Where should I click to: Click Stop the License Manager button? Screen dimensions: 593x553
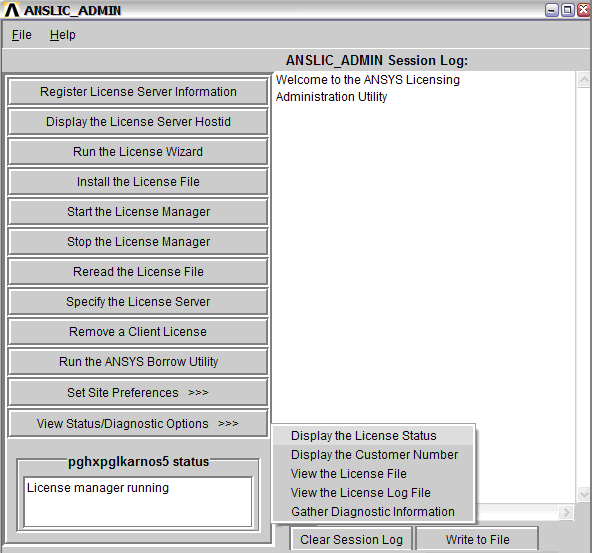click(138, 241)
